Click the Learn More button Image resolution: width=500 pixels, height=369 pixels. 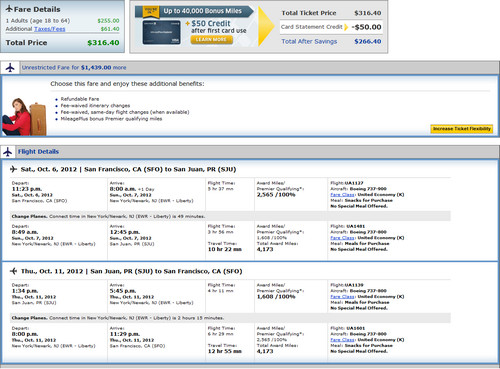click(211, 40)
